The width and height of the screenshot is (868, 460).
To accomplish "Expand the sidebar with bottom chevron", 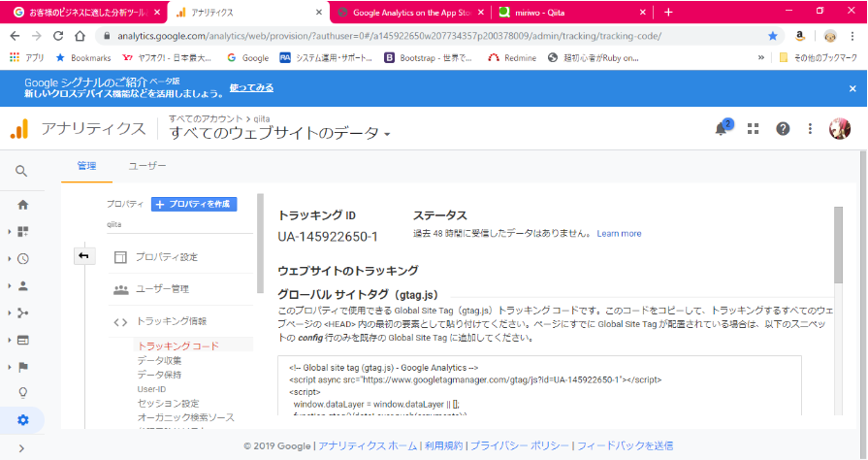I will pos(21,448).
